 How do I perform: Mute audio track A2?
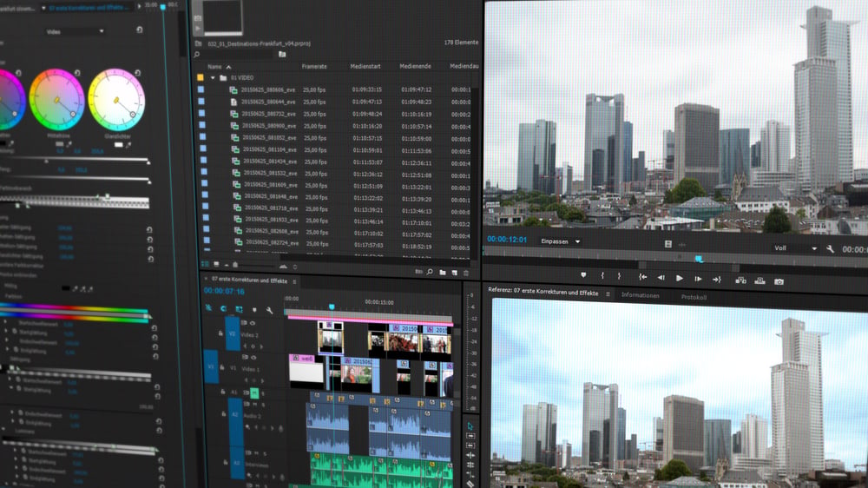click(x=255, y=405)
